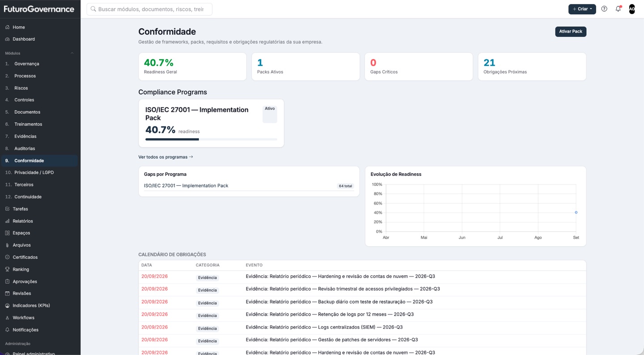
Task: Open notifications bell in top bar
Action: pyautogui.click(x=618, y=9)
